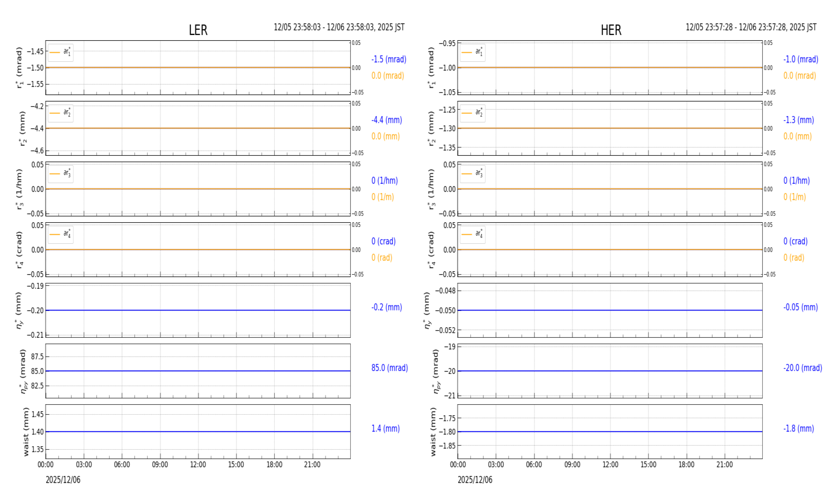Click the -19 tick label
Image resolution: width=824 pixels, height=504 pixels.
pyautogui.click(x=450, y=346)
